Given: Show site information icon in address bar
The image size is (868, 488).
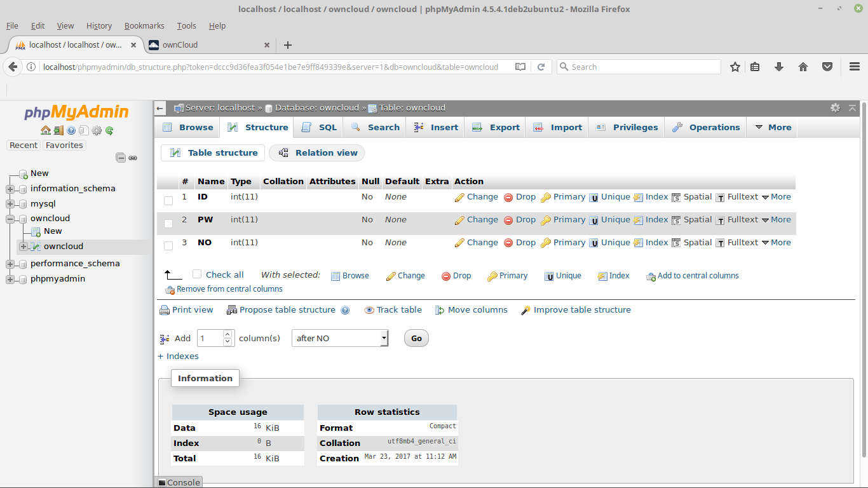Looking at the screenshot, I should coord(31,67).
